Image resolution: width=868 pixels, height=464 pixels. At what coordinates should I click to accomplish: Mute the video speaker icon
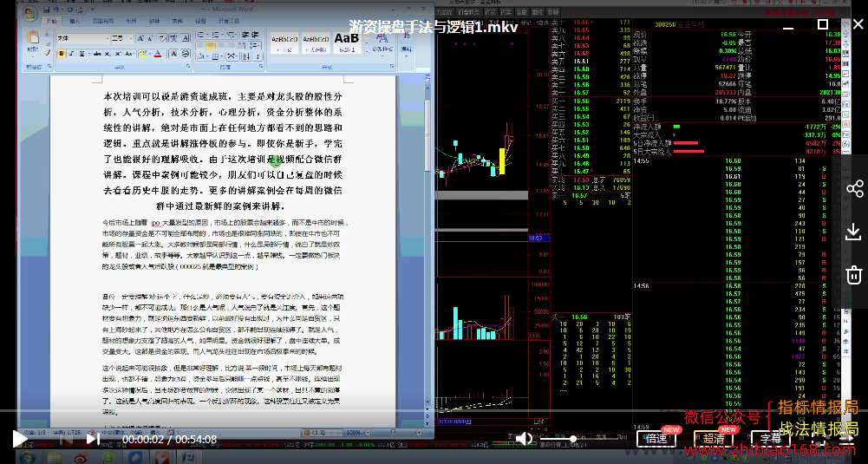(524, 439)
